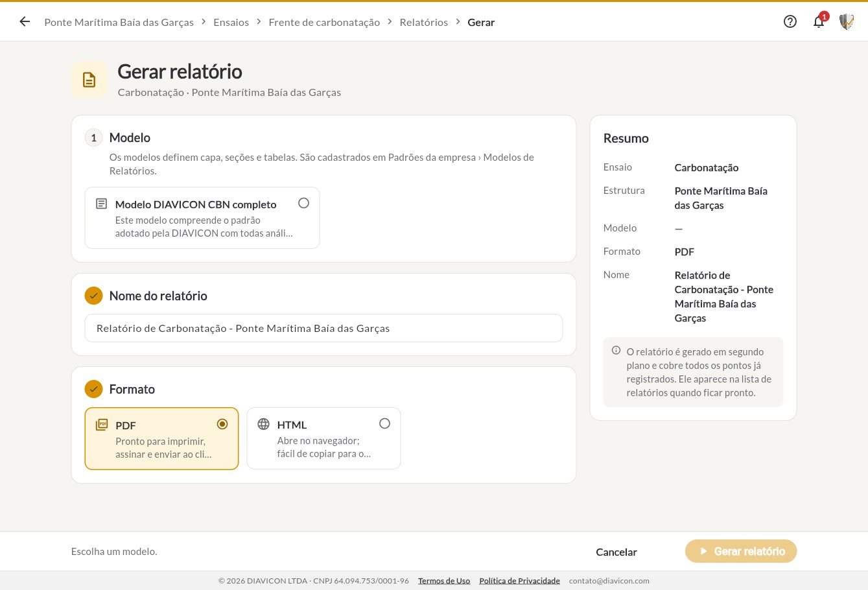Click the "Modelo" label in Resumo panel
The width and height of the screenshot is (868, 590).
click(620, 228)
